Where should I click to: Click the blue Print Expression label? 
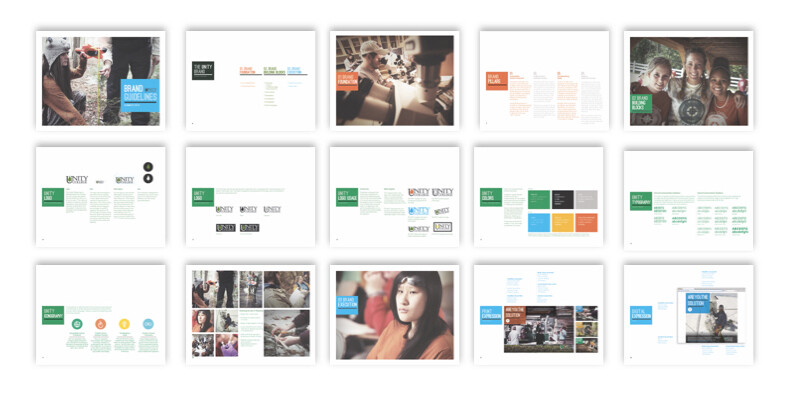(491, 315)
